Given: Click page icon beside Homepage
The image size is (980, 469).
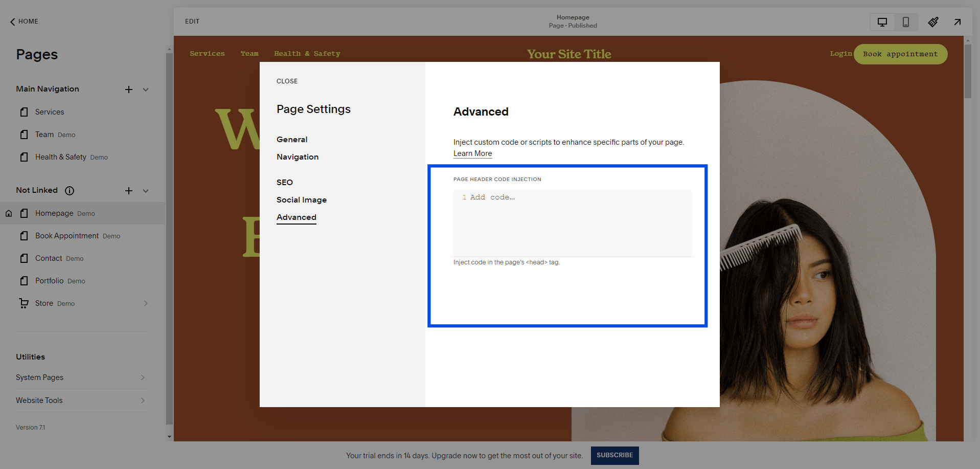Looking at the screenshot, I should [x=24, y=213].
